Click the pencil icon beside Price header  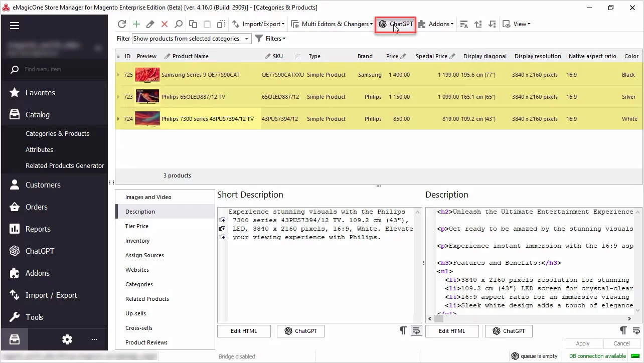coord(403,56)
